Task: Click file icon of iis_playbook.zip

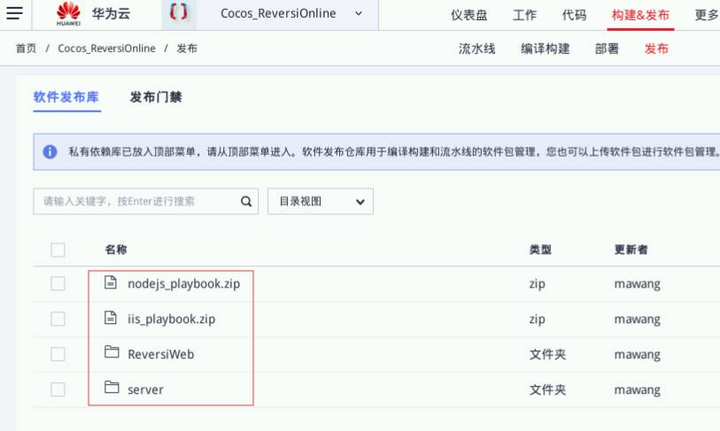Action: (x=111, y=318)
